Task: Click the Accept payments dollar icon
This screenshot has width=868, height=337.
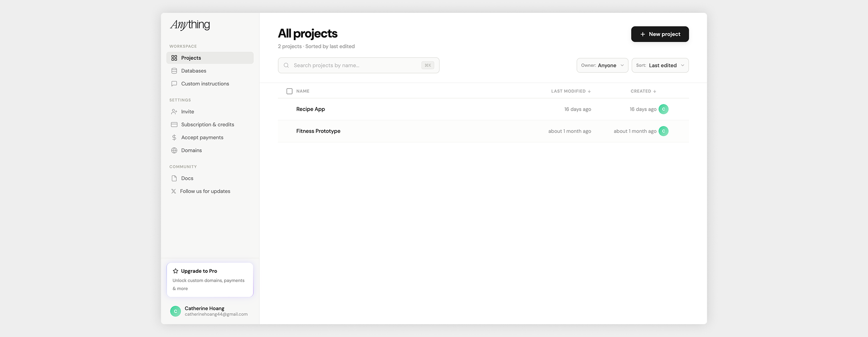Action: [174, 138]
